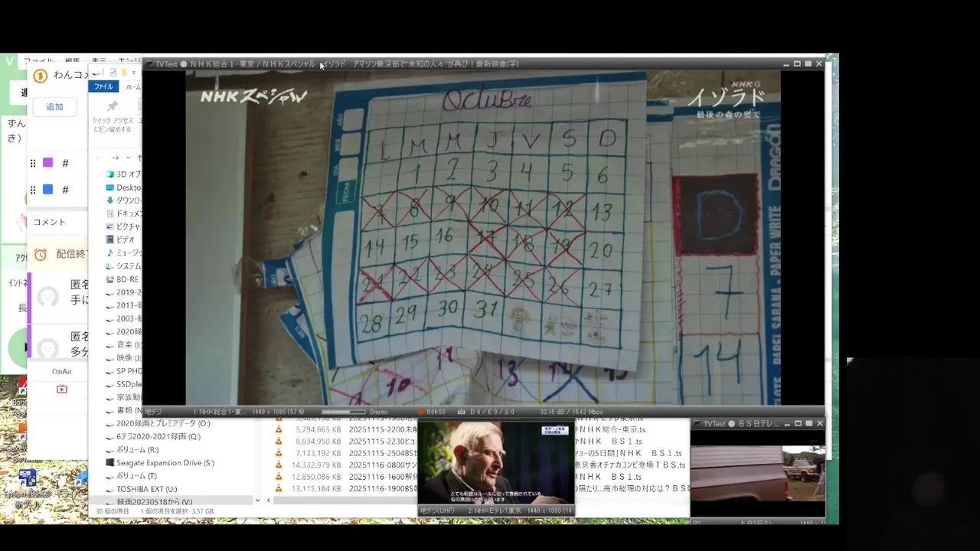980x551 pixels.
Task: Click the alarm clock icon near 配信終
Action: pyautogui.click(x=41, y=254)
